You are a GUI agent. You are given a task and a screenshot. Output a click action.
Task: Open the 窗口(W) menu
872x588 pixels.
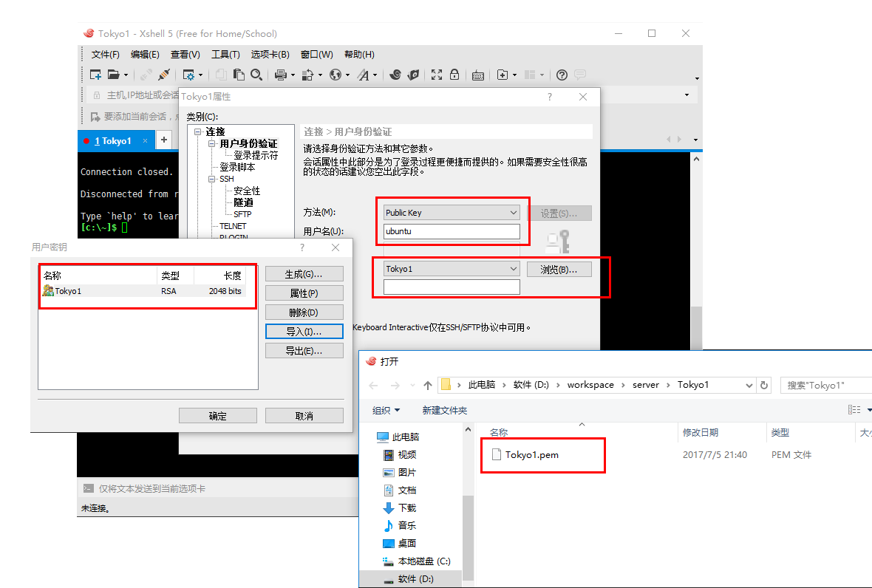pyautogui.click(x=316, y=55)
